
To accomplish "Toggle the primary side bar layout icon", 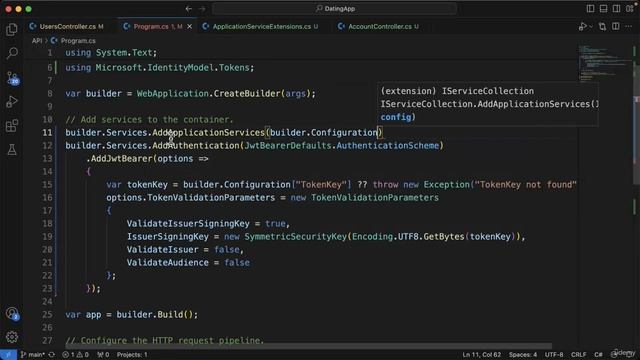I will pyautogui.click(x=590, y=9).
